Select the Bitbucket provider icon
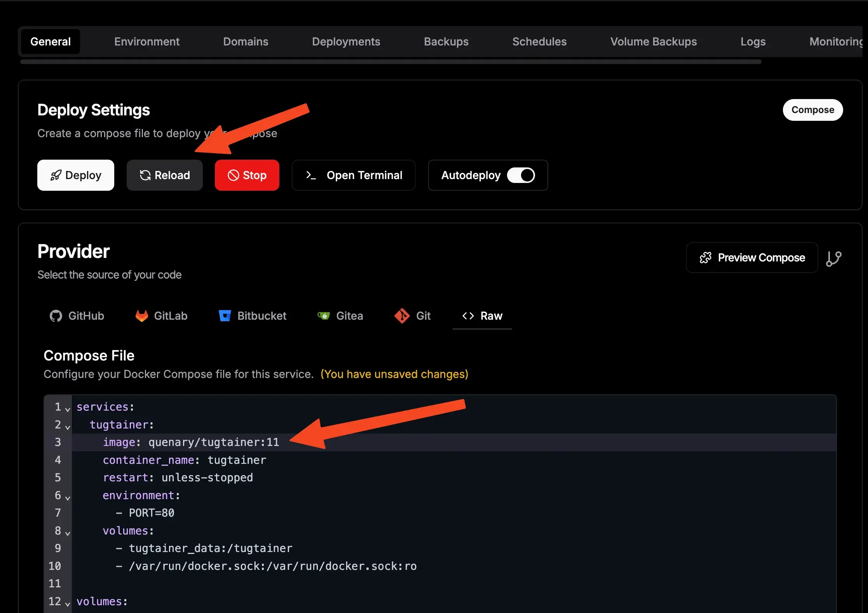Screen dimensions: 868x613 (x=225, y=316)
